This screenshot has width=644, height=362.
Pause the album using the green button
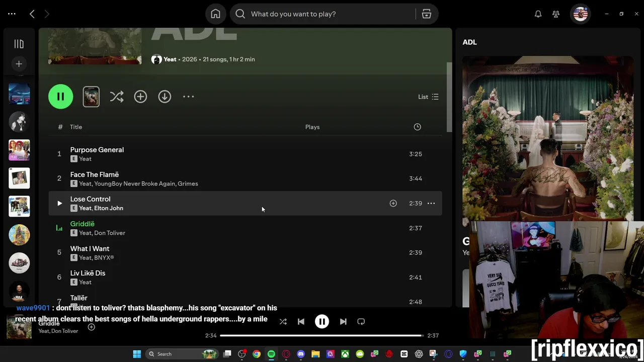pyautogui.click(x=60, y=97)
